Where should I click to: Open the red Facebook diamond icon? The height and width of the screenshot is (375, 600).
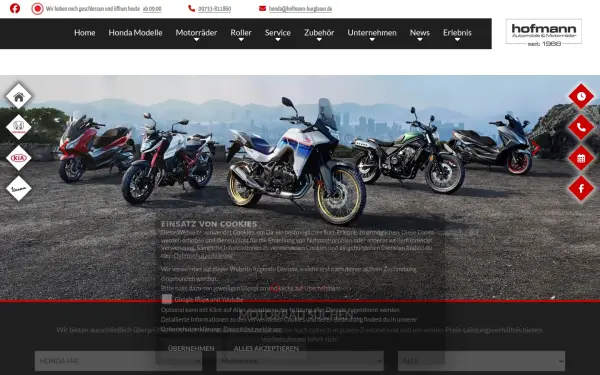[581, 188]
